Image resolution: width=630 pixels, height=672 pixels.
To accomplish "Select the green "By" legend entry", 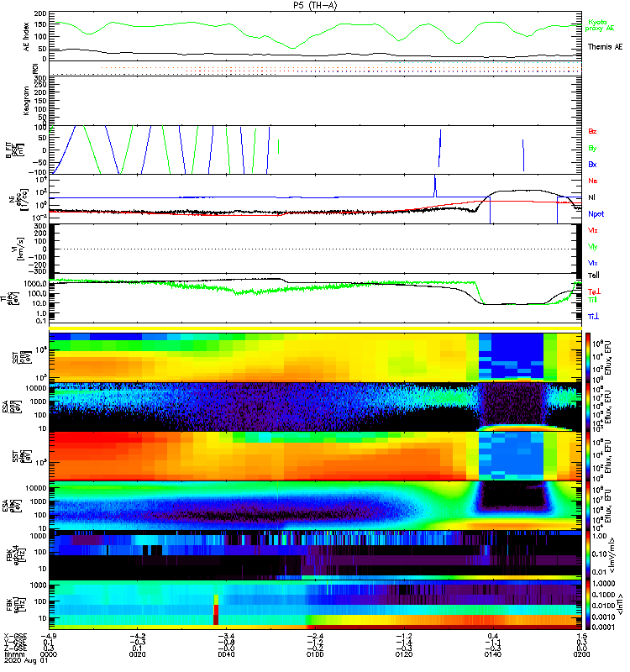I will tap(592, 148).
